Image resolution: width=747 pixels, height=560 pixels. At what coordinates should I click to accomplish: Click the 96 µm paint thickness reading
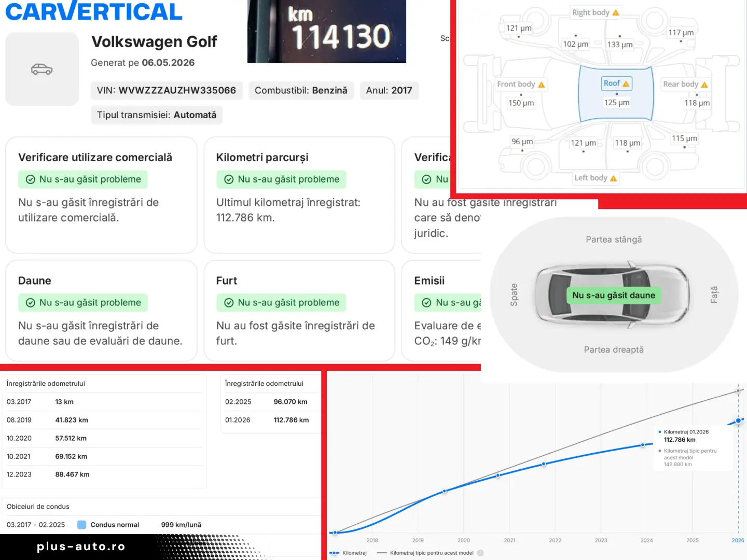[x=522, y=142]
